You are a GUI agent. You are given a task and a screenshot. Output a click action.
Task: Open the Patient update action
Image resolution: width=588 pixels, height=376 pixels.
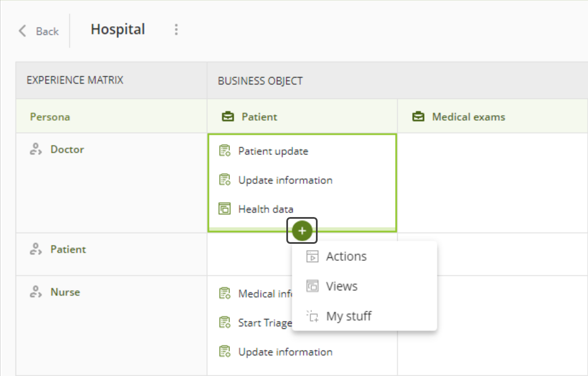pyautogui.click(x=273, y=151)
